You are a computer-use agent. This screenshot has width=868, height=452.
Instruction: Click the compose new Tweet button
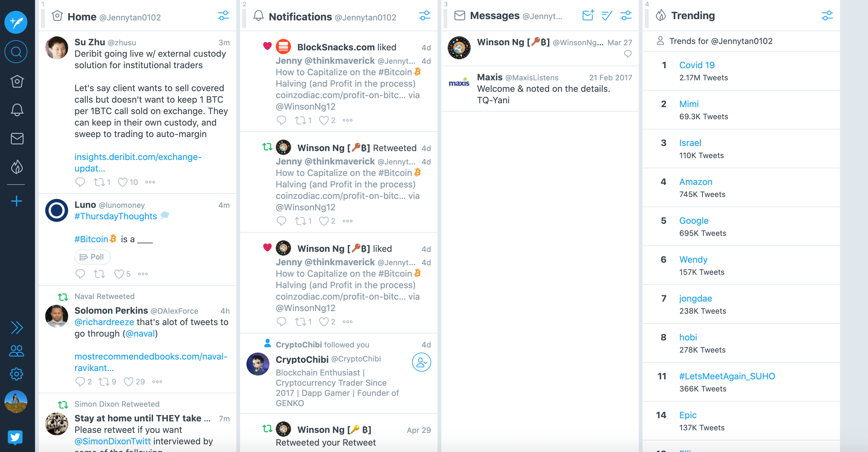tap(16, 22)
